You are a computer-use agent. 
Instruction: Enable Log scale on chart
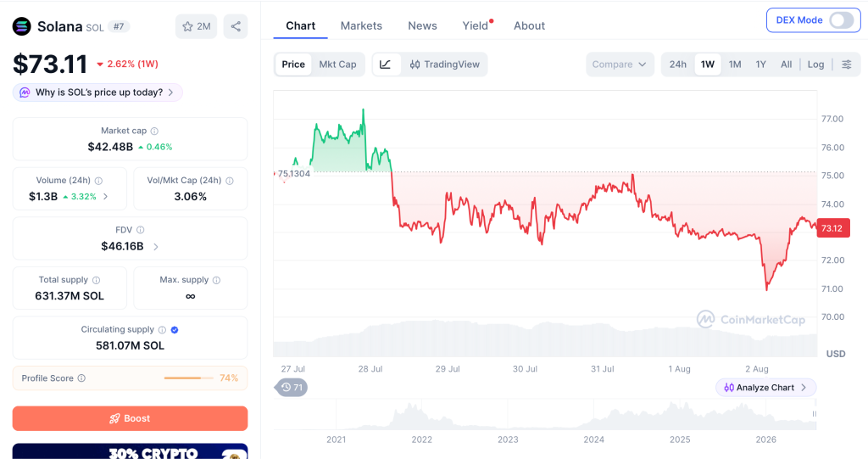(815, 64)
